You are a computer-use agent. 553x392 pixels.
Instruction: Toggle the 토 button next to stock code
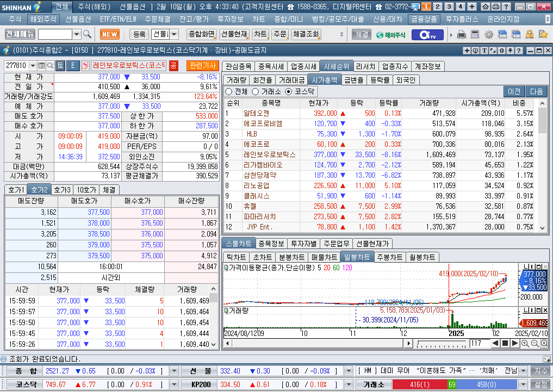(x=60, y=66)
